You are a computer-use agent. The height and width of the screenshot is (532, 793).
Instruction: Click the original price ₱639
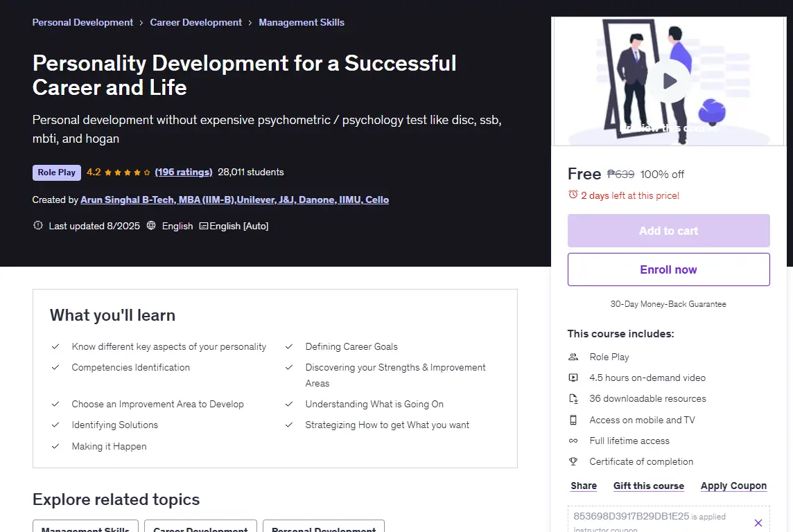[x=620, y=175]
